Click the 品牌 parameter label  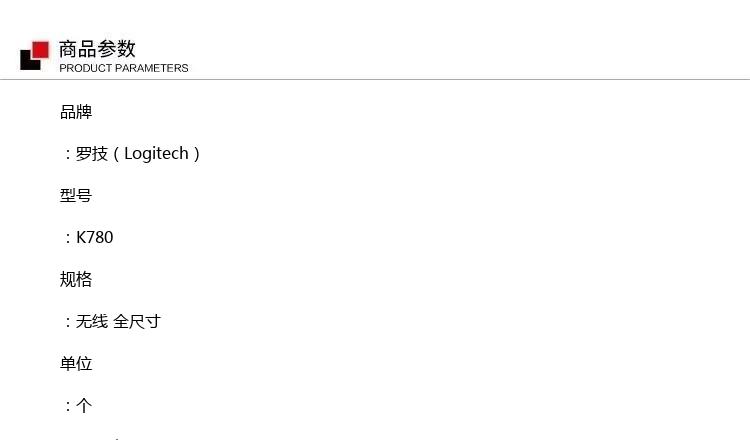(76, 112)
